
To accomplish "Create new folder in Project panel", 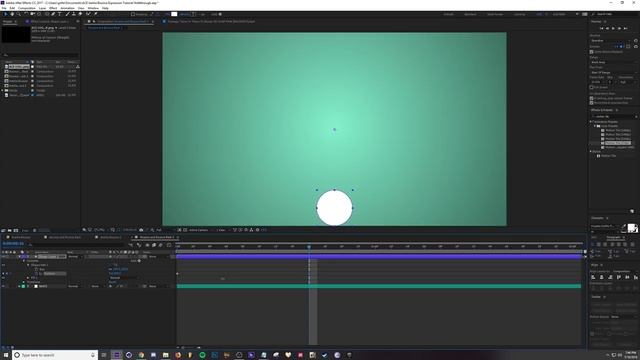I will (x=9, y=230).
